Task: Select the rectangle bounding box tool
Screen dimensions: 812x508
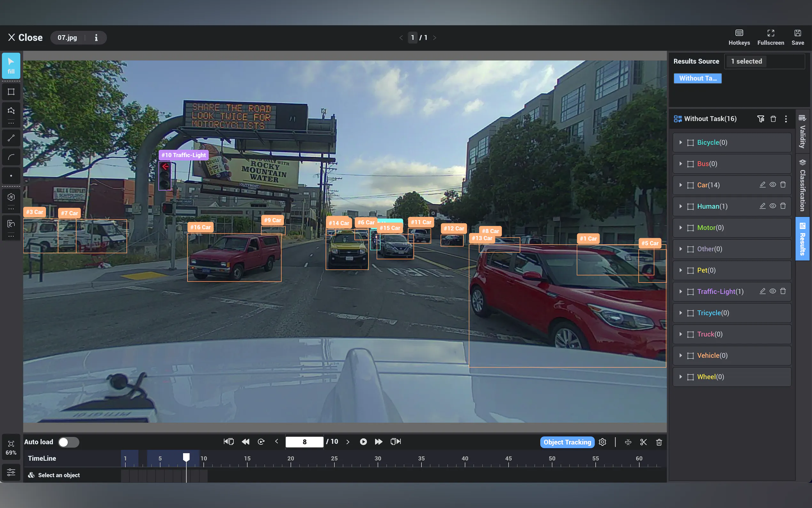Action: [11, 92]
